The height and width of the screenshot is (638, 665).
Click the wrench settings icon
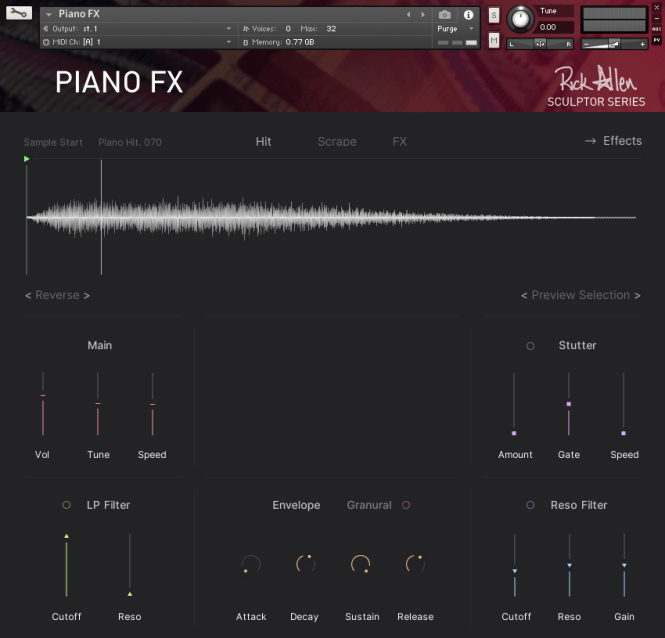click(x=18, y=13)
